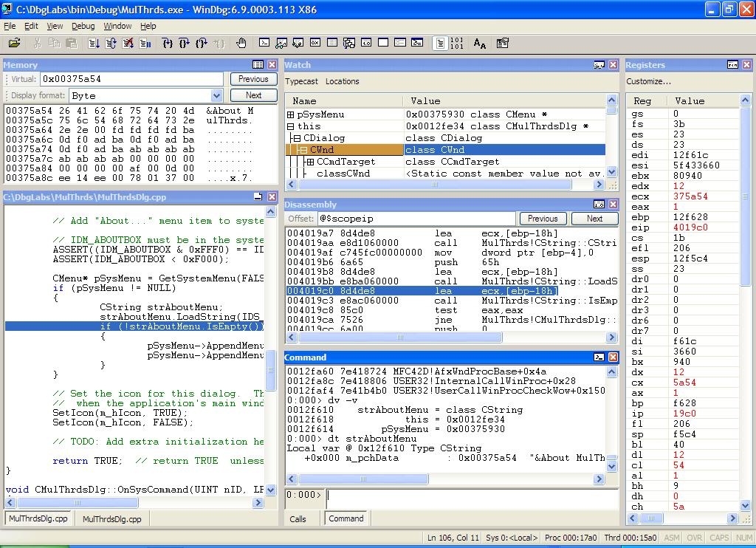Image resolution: width=756 pixels, height=548 pixels.
Task: Open the Call Stack toolbar icon
Action: click(349, 44)
